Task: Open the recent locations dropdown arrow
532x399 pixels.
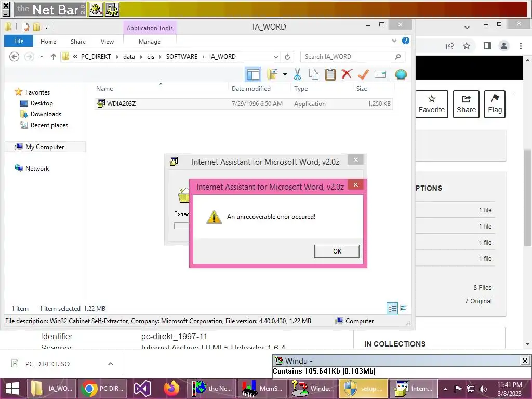Action: click(x=42, y=57)
